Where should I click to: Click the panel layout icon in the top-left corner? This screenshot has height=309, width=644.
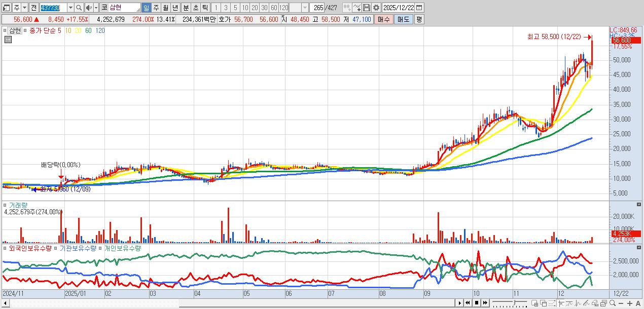click(x=6, y=8)
